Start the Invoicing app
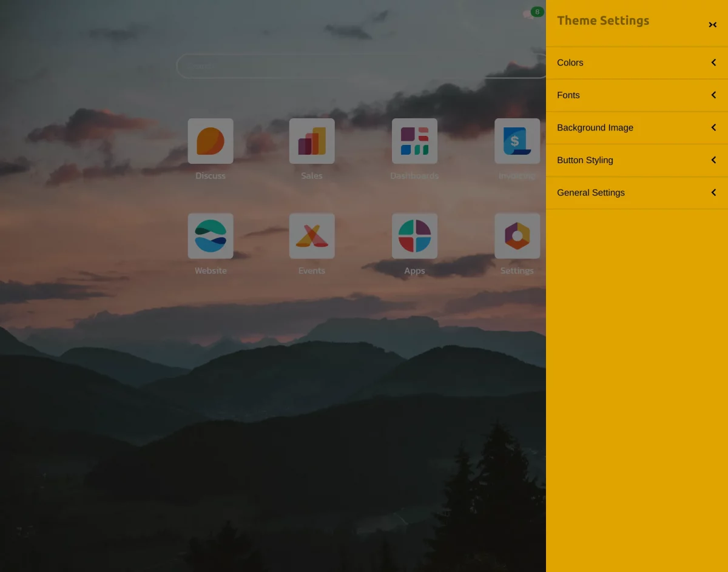Image resolution: width=728 pixels, height=572 pixels. pos(517,141)
